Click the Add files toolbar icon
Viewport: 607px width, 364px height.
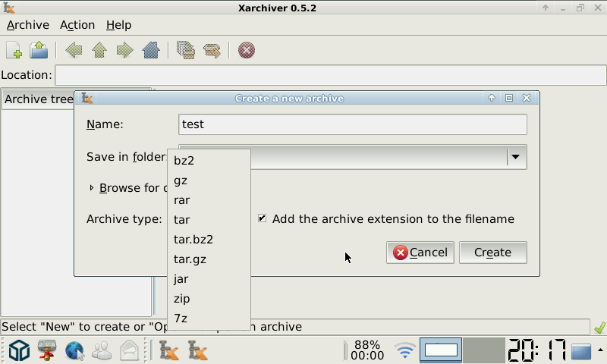pos(186,50)
